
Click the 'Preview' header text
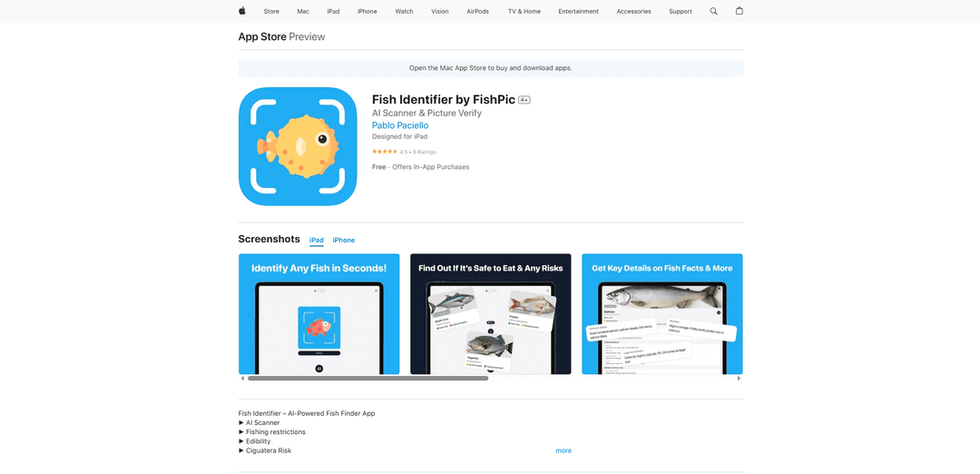(307, 37)
